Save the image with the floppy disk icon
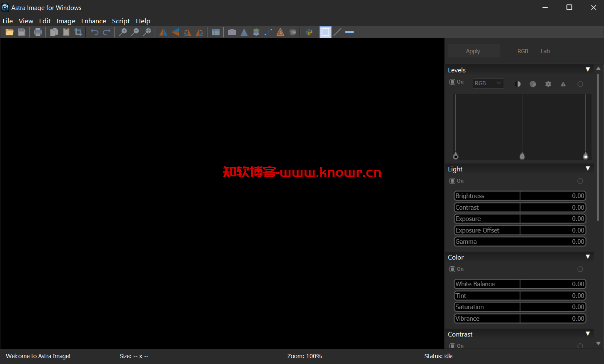604x364 pixels. tap(22, 32)
